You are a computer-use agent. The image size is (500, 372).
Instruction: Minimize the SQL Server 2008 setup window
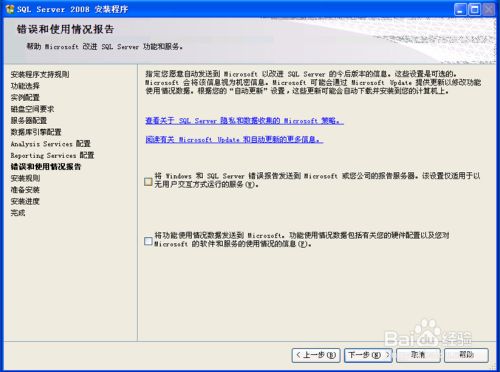click(x=460, y=9)
